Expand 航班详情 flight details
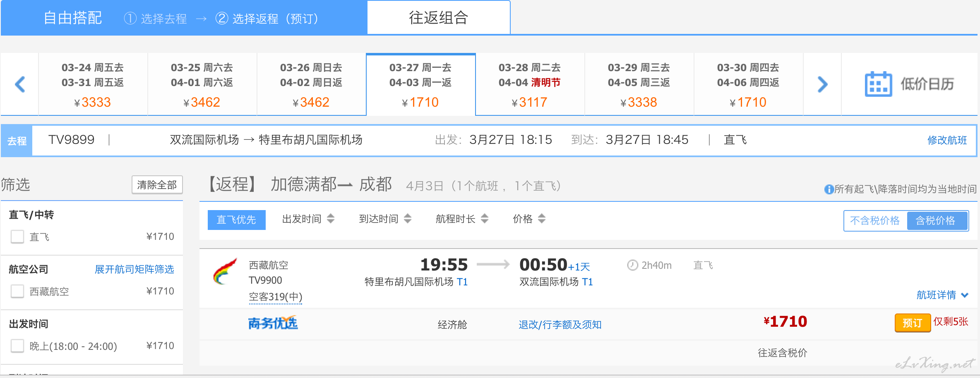The height and width of the screenshot is (378, 980). [x=942, y=295]
